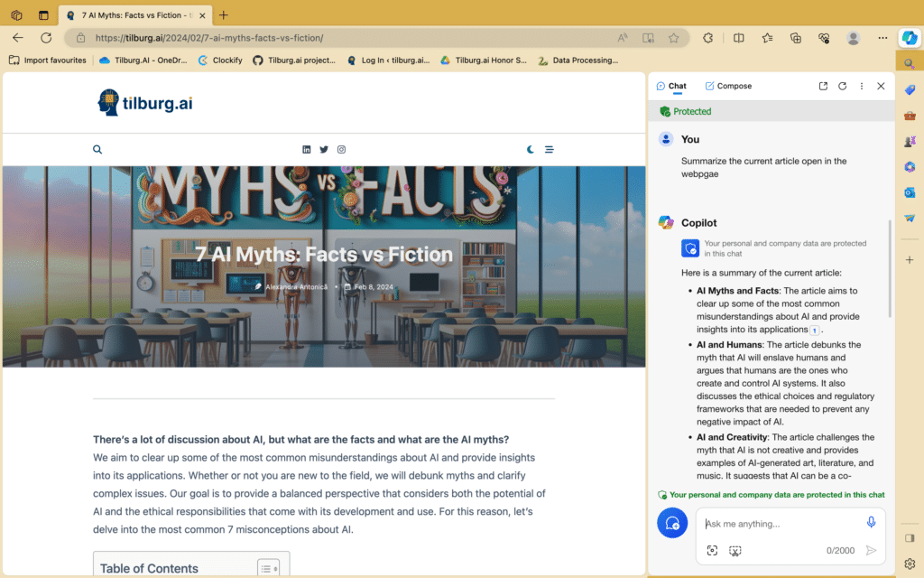
Task: Open browser Settings and more ellipsis menu
Action: 881,38
